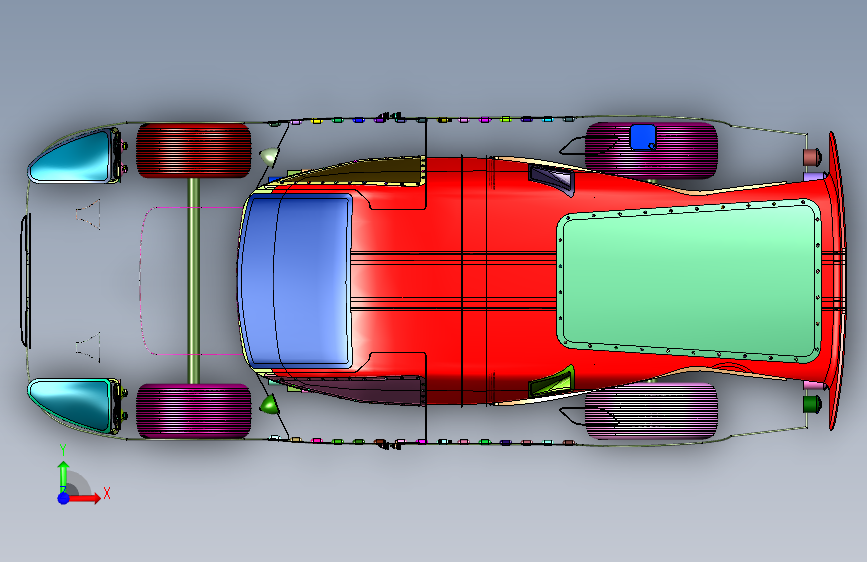Click the red X axis arrow of triad
This screenshot has height=562, width=867.
click(x=85, y=498)
